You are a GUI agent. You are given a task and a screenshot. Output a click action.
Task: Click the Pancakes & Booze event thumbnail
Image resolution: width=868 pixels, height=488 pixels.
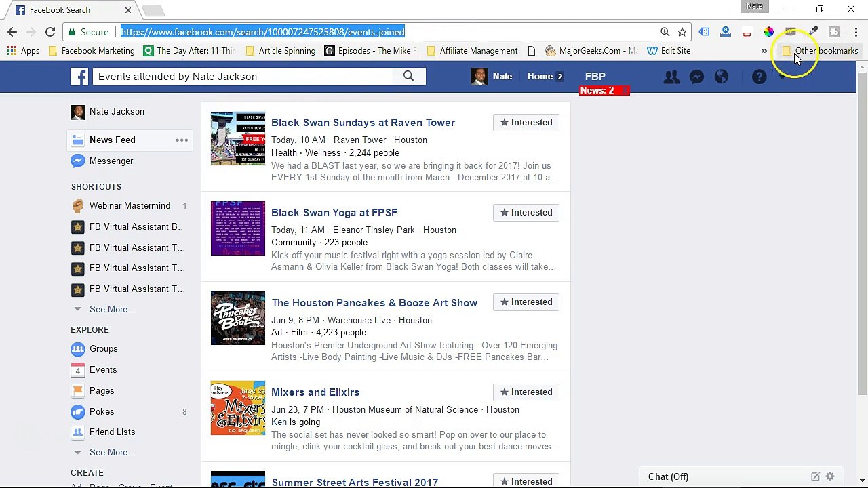coord(238,318)
